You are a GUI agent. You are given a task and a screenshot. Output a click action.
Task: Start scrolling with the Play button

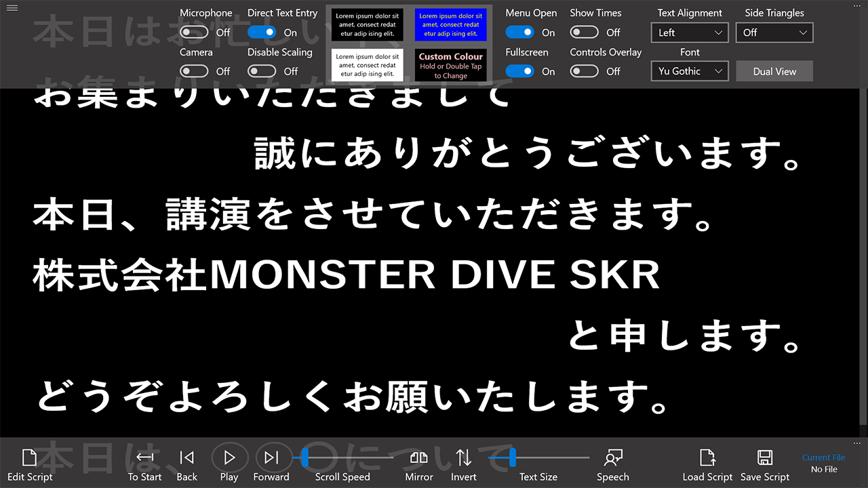(229, 458)
